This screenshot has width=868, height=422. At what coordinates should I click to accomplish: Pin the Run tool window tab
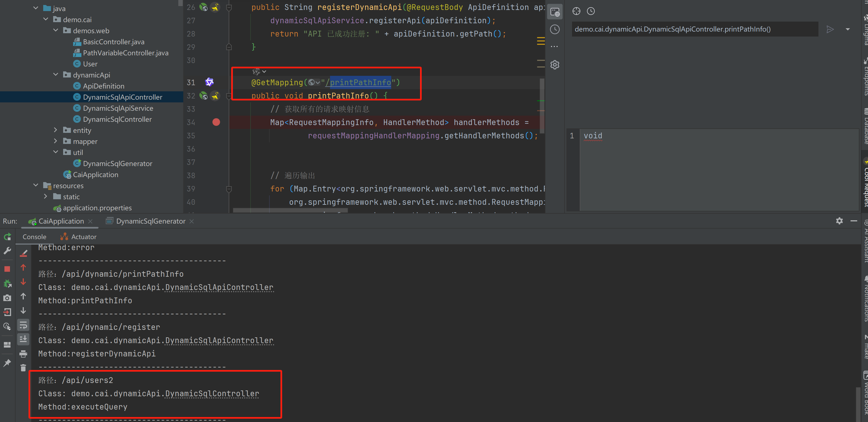[7, 363]
